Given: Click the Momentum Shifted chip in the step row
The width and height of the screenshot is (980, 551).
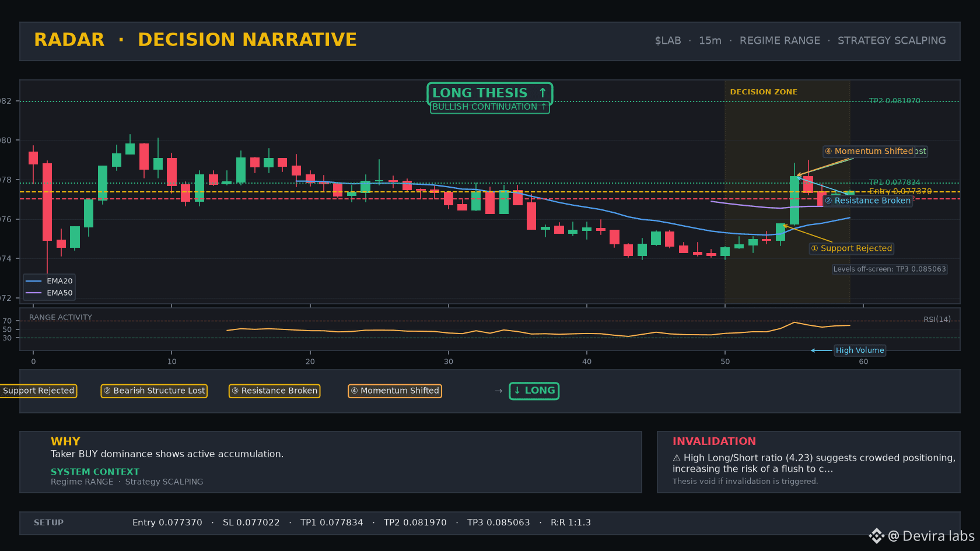Looking at the screenshot, I should (x=395, y=391).
